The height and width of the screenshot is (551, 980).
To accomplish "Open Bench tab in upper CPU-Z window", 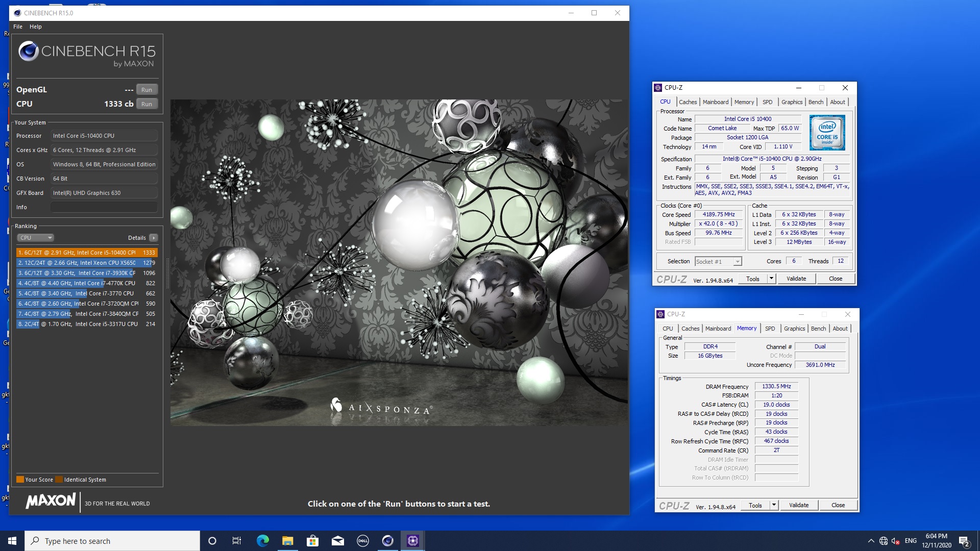I will [x=816, y=102].
